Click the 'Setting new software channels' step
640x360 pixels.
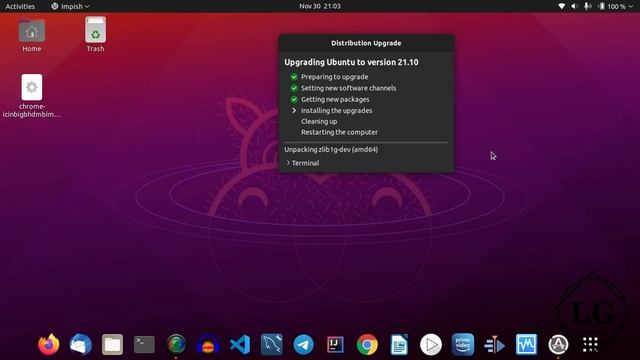click(348, 88)
